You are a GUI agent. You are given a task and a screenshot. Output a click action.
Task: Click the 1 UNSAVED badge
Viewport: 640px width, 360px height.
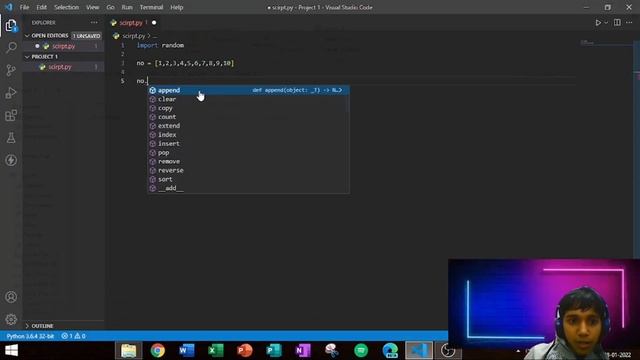(x=87, y=36)
